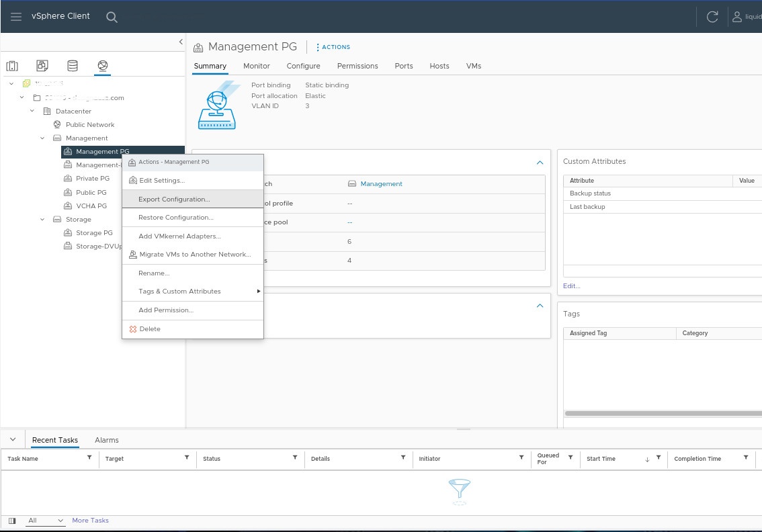The width and height of the screenshot is (762, 532).
Task: Click the Tags panel horizontal scrollbar
Action: coord(662,414)
